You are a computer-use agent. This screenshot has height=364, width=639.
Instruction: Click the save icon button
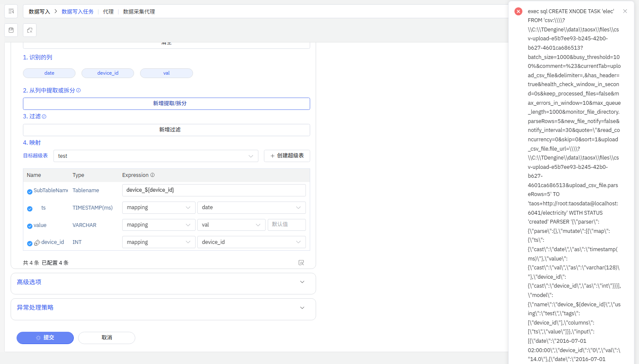(11, 30)
